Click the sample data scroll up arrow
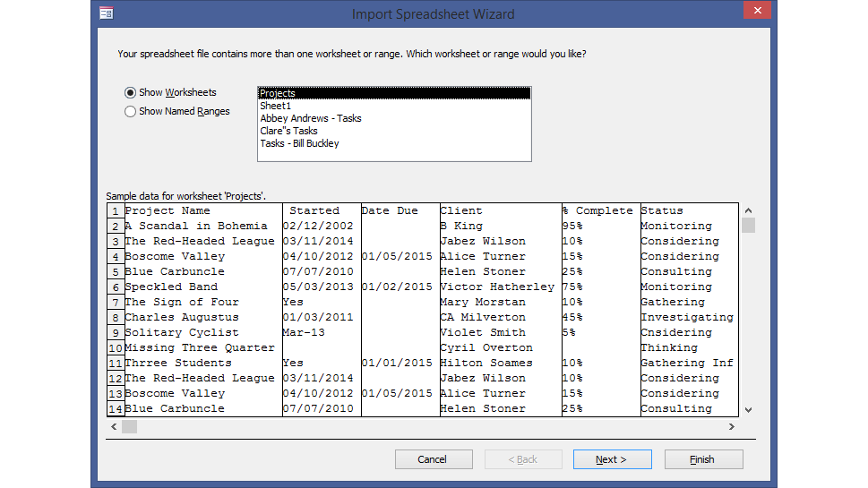 coord(749,210)
